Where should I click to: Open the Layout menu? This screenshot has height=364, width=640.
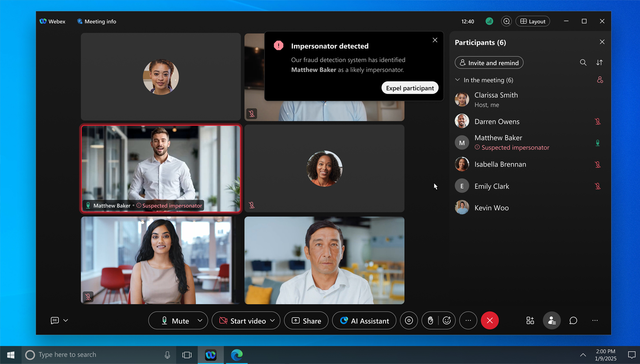533,21
